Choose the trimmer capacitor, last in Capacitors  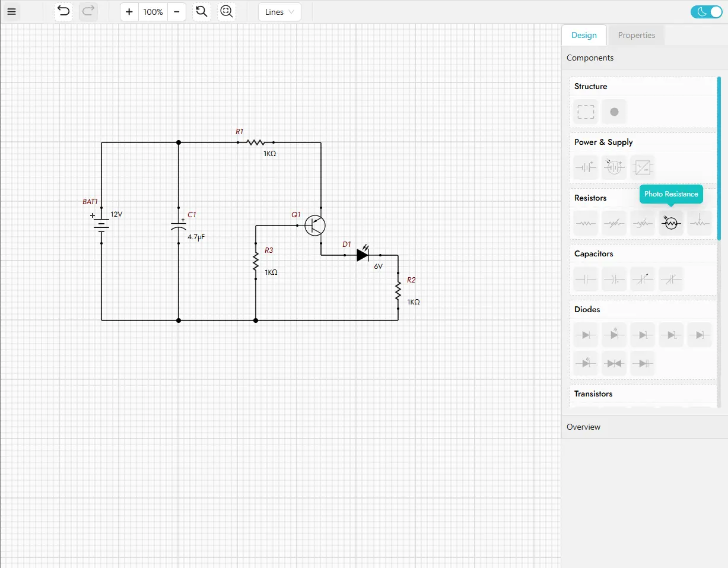(x=671, y=279)
